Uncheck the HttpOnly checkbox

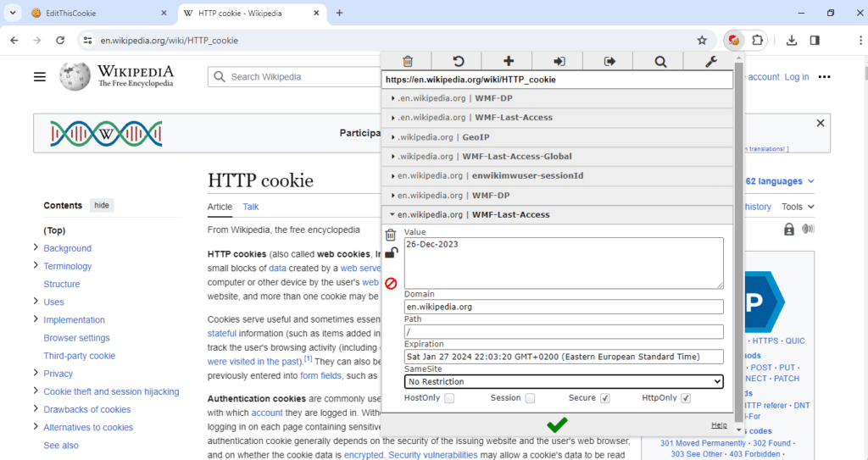[686, 398]
